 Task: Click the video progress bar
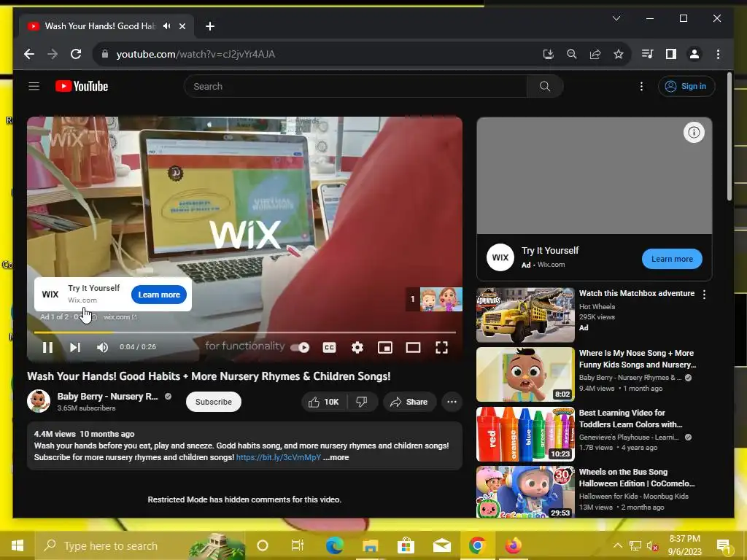(245, 332)
